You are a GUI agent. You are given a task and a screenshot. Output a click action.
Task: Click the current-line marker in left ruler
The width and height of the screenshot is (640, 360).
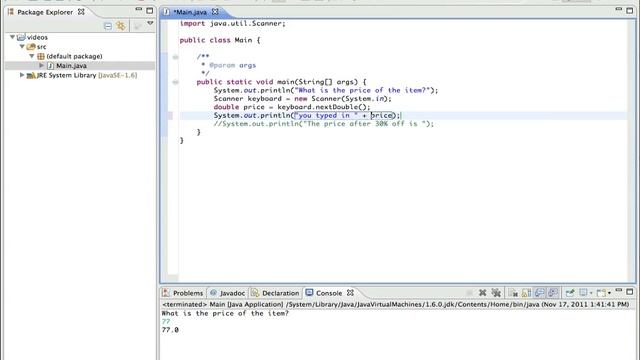pyautogui.click(x=170, y=116)
